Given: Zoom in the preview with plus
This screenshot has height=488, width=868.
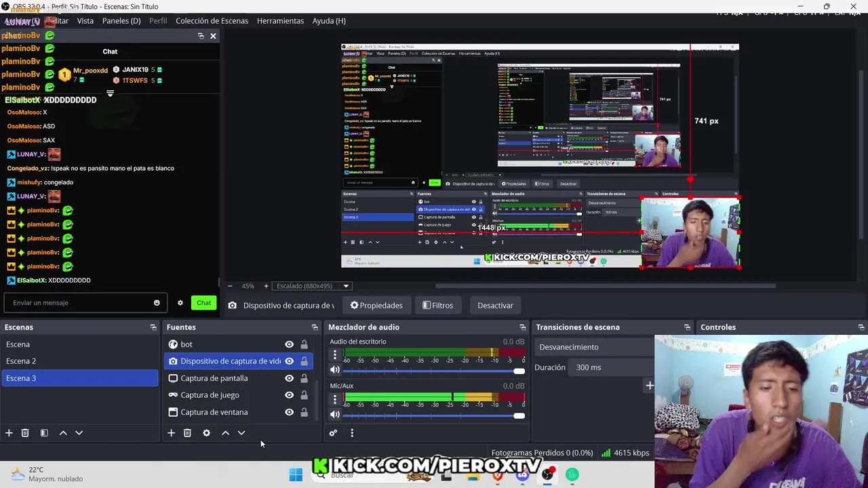Looking at the screenshot, I should [x=266, y=286].
